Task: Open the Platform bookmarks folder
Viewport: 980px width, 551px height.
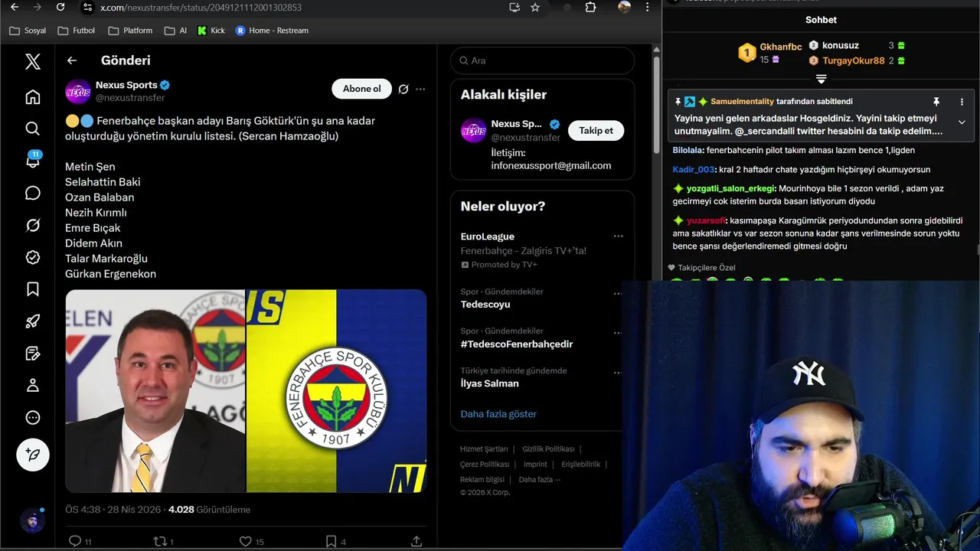Action: pyautogui.click(x=130, y=31)
